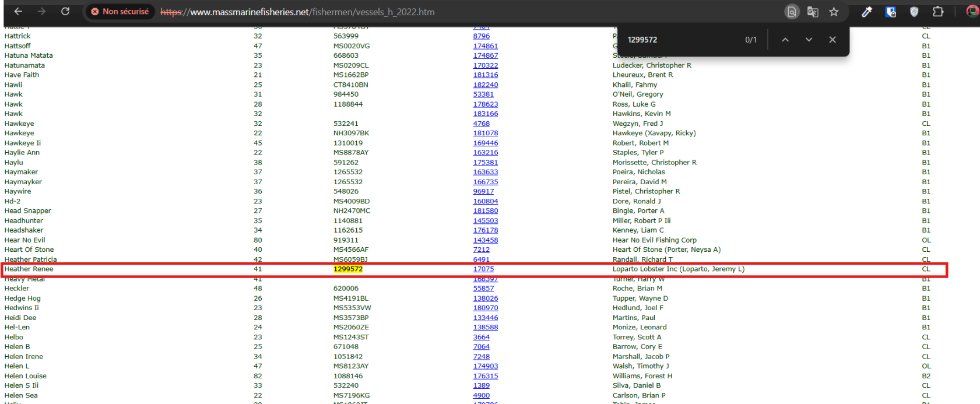Open the find-in-page search icon in address bar
Viewport: 980px width, 404px height.
791,12
